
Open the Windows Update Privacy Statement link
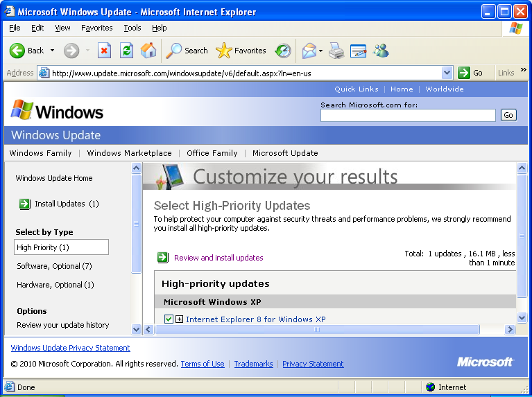(x=70, y=348)
